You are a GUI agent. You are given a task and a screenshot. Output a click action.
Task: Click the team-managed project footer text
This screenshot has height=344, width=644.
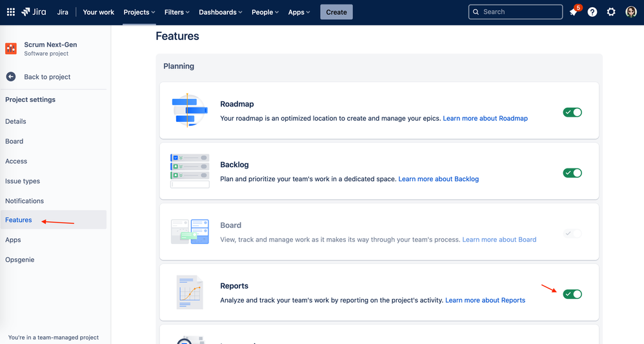point(54,338)
